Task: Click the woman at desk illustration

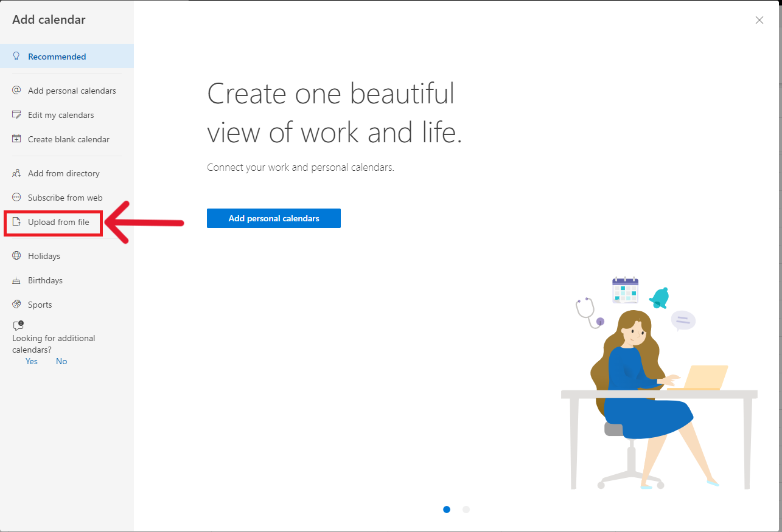Action: [x=659, y=383]
